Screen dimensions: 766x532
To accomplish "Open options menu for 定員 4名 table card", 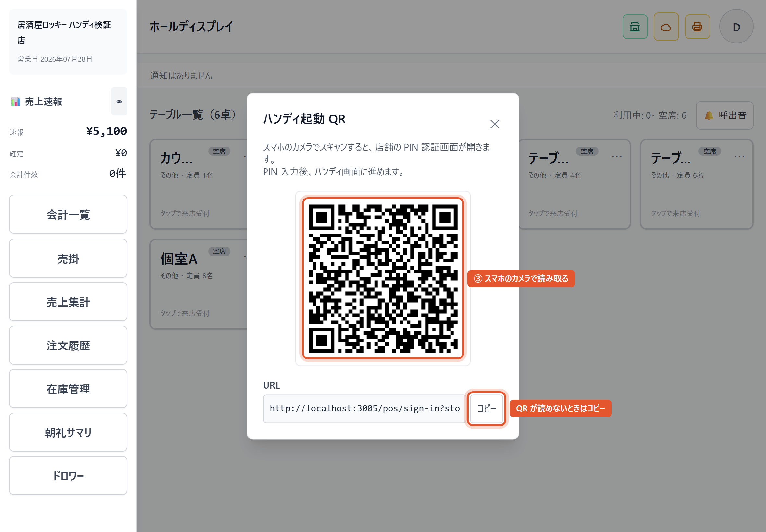I will [617, 156].
